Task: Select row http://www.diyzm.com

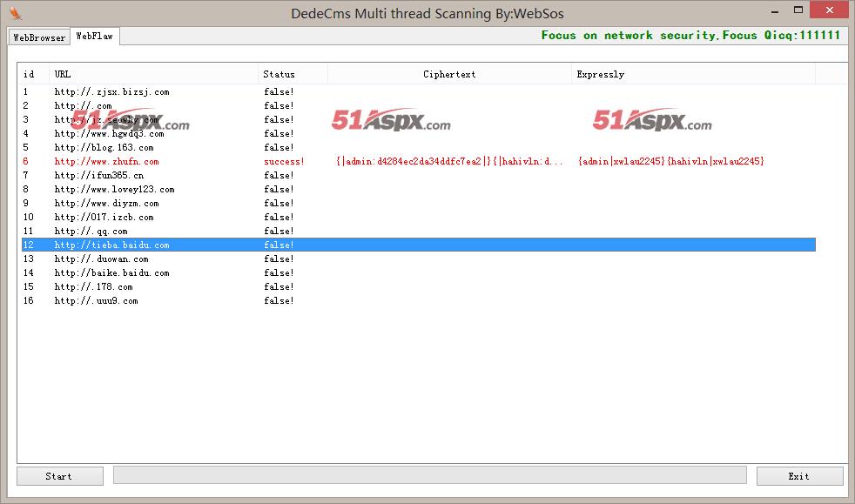Action: 418,203
